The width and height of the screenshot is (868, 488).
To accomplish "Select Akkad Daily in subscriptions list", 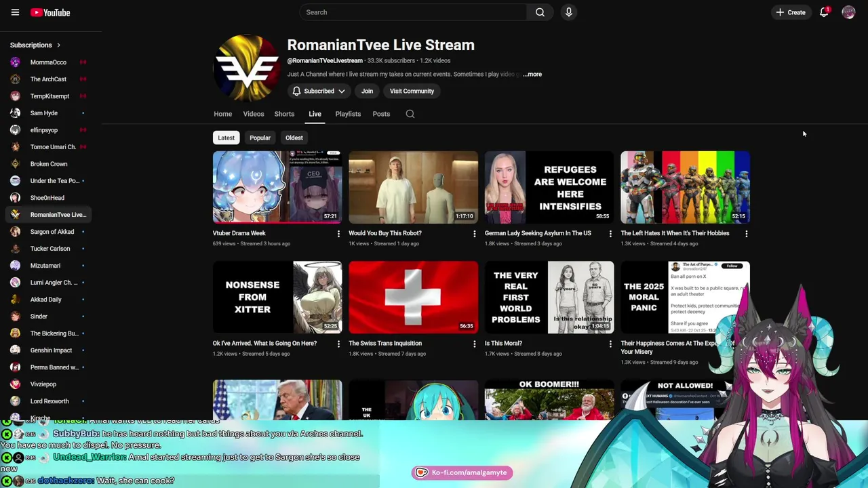I will 49,300.
